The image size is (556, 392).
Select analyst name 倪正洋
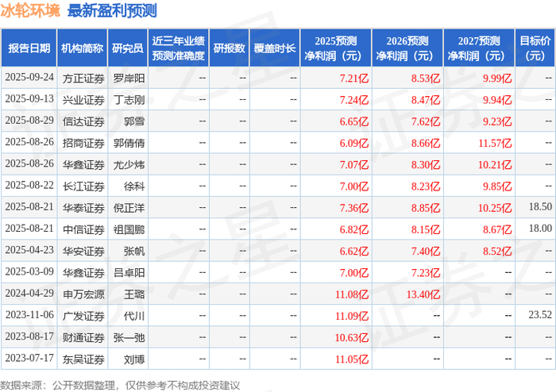[129, 208]
